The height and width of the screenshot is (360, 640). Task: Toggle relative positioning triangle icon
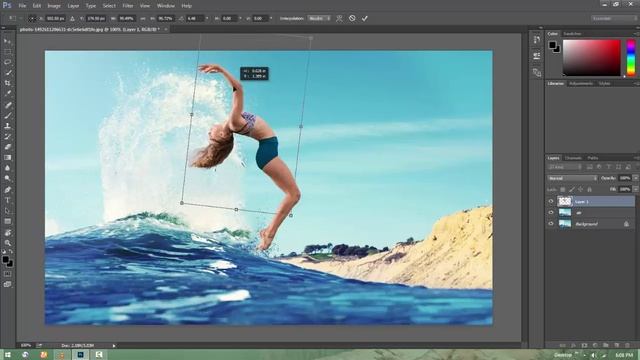click(72, 18)
